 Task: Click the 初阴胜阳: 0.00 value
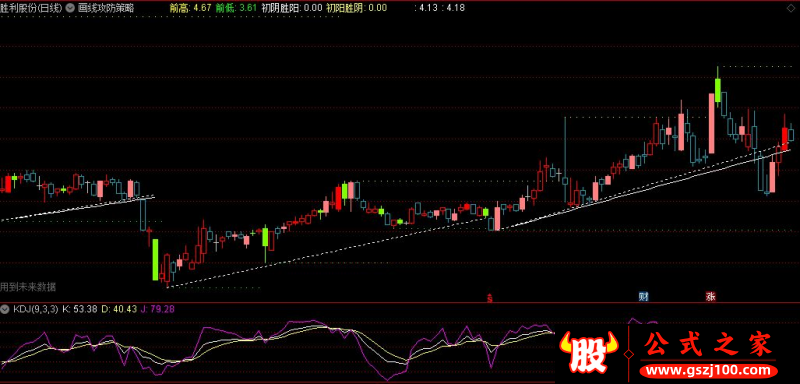coord(292,8)
